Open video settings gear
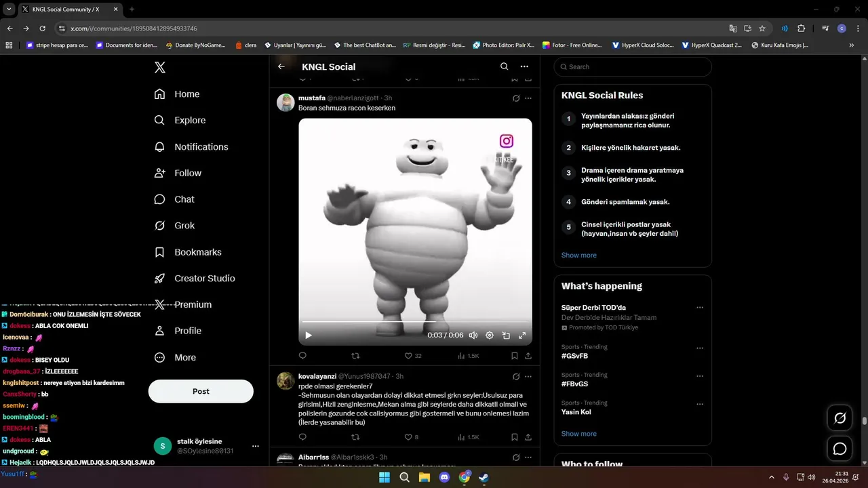The width and height of the screenshot is (868, 488). tap(490, 335)
